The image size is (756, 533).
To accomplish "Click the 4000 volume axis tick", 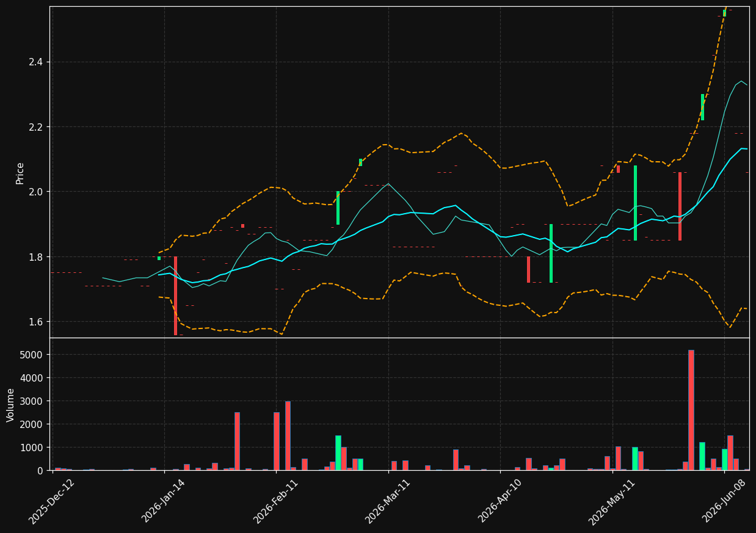I will [x=32, y=378].
